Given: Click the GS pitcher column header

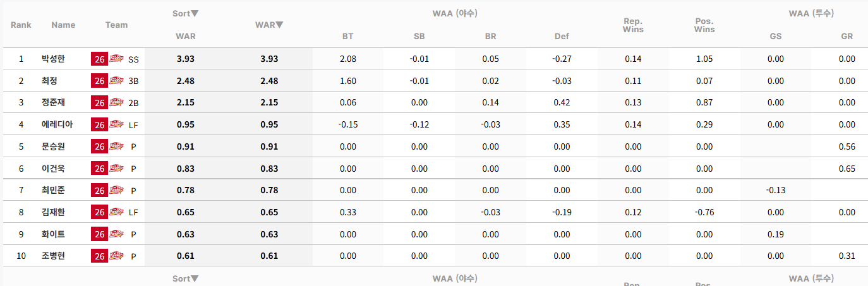Looking at the screenshot, I should point(775,36).
